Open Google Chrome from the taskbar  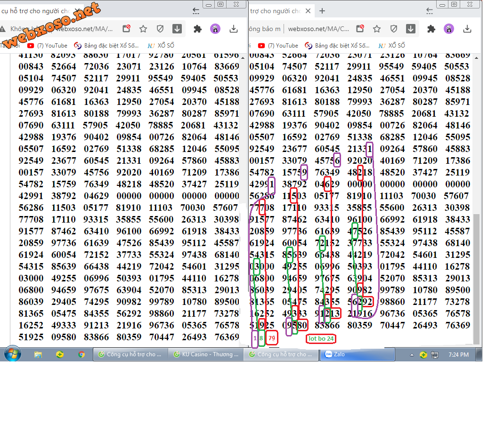[x=81, y=354]
